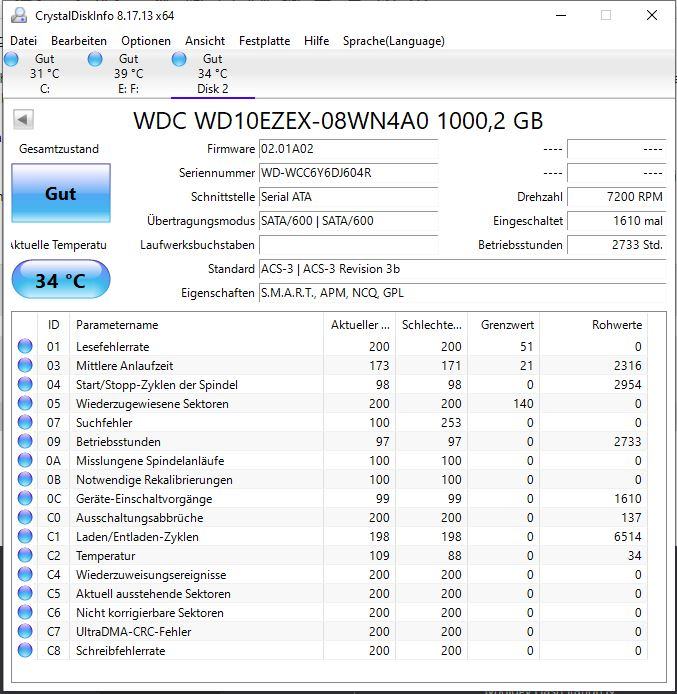Open the Bearbeiten menu
The width and height of the screenshot is (677, 694).
[x=79, y=41]
